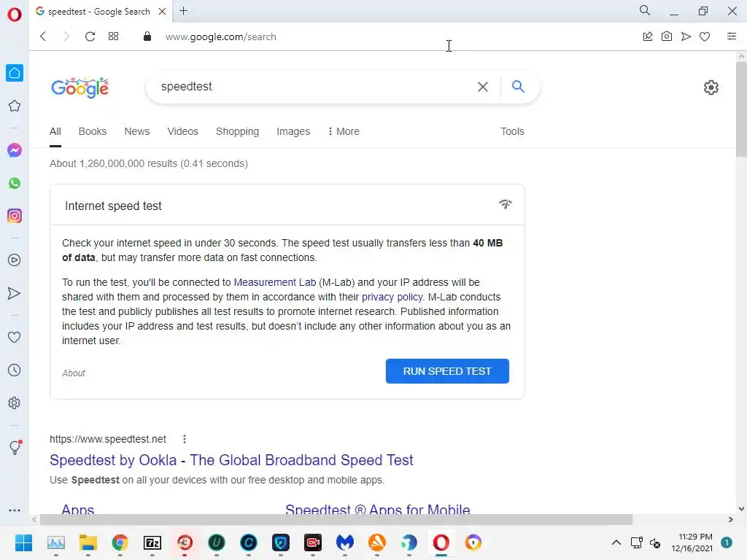Switch to the Images tab
747x560 pixels.
pyautogui.click(x=293, y=131)
